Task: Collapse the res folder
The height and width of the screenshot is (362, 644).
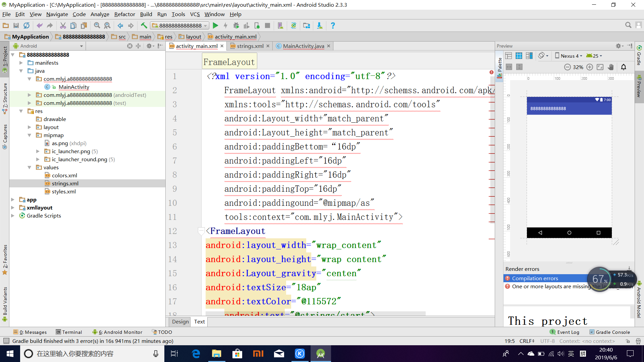Action: [x=21, y=111]
